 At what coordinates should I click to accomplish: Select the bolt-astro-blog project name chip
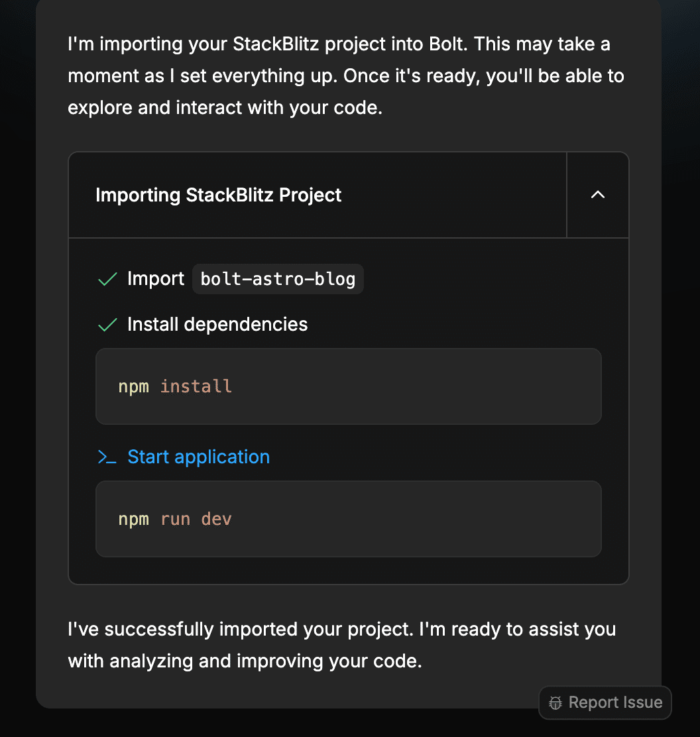click(x=278, y=279)
